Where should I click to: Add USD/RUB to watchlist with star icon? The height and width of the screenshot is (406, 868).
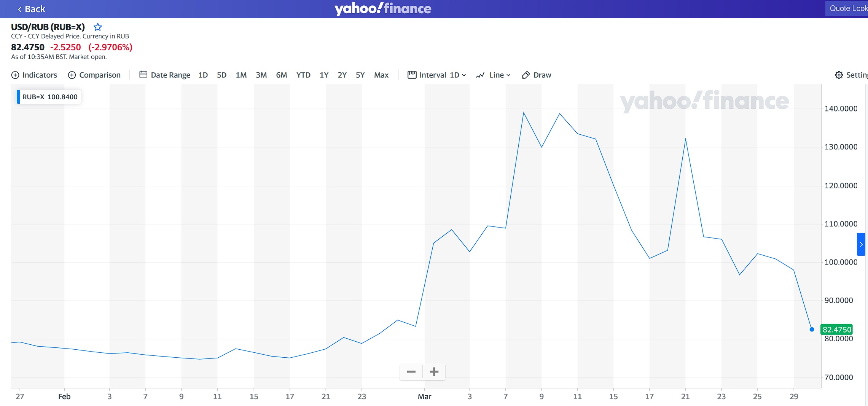click(x=98, y=27)
